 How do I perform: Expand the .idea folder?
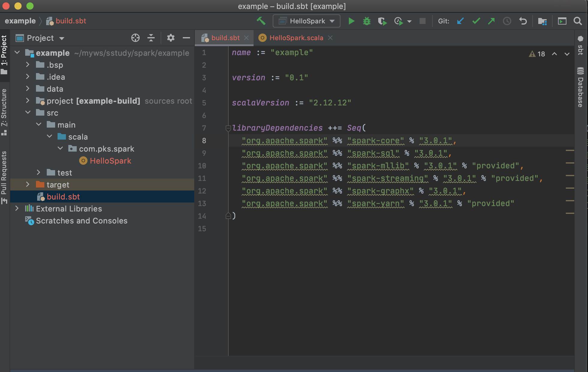coord(28,77)
